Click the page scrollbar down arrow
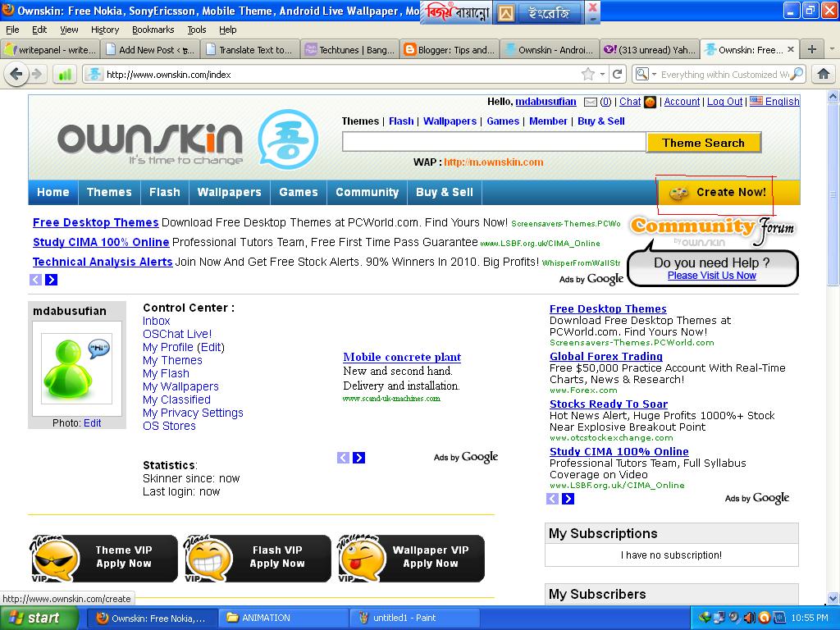Image resolution: width=840 pixels, height=630 pixels. [x=833, y=598]
